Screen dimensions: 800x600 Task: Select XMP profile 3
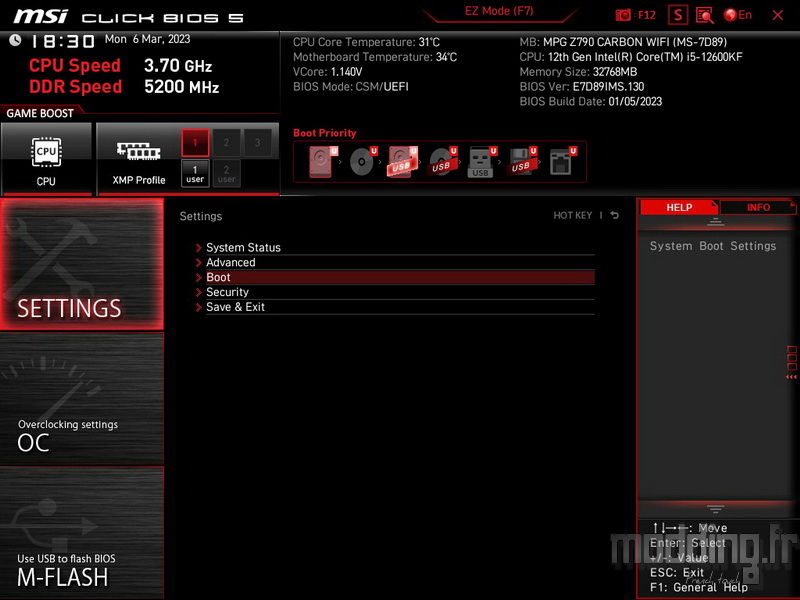(258, 143)
